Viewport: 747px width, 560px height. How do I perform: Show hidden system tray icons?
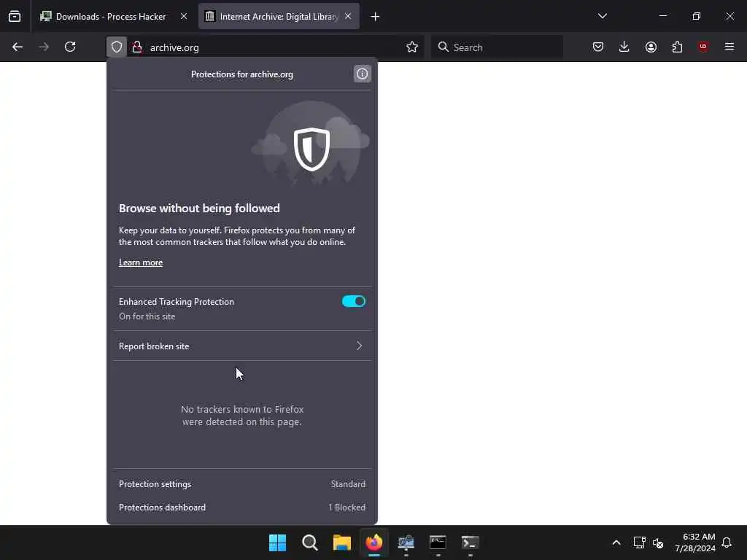(616, 542)
